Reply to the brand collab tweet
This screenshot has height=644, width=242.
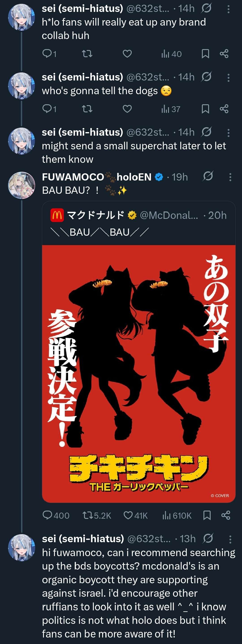tap(49, 54)
